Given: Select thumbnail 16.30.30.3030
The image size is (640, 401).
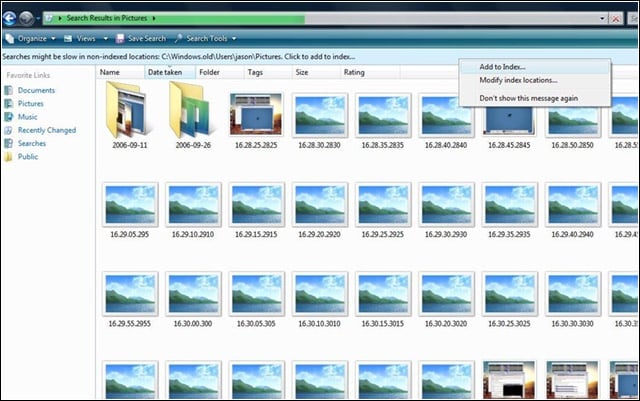Looking at the screenshot, I should pyautogui.click(x=573, y=294).
